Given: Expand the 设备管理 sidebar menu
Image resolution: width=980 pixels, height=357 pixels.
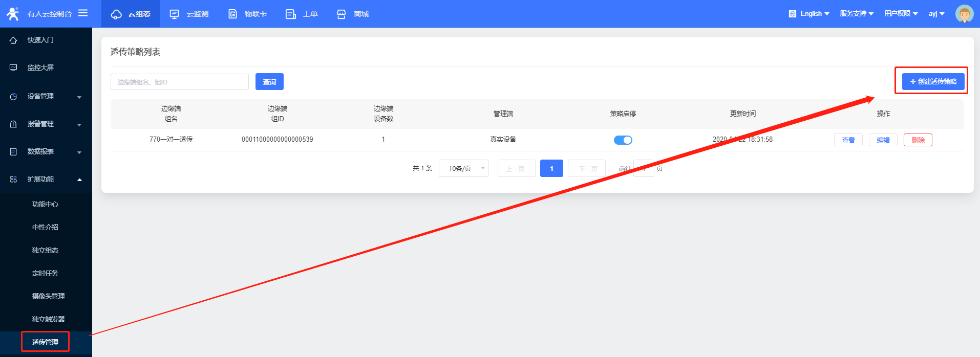Looking at the screenshot, I should click(46, 96).
